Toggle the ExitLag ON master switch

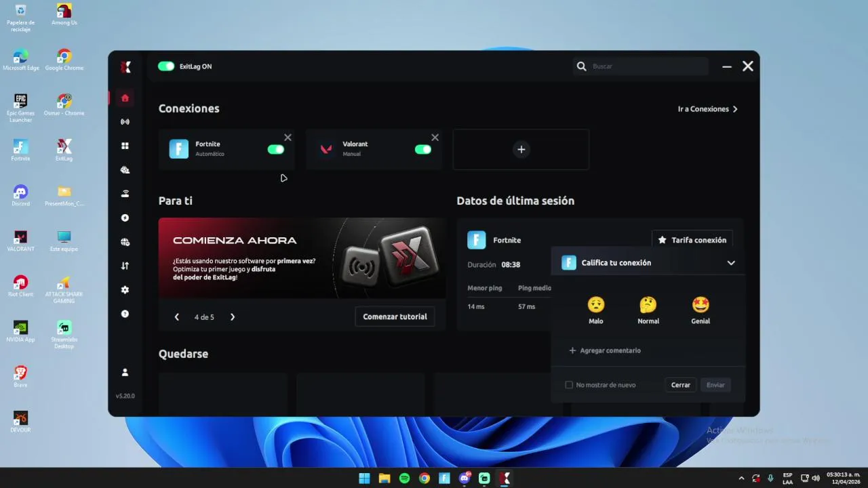coord(166,66)
